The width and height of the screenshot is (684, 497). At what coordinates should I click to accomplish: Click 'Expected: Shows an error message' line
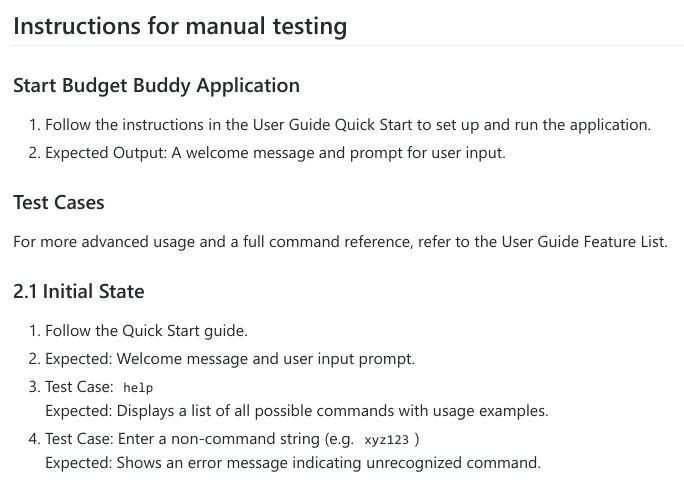point(293,463)
